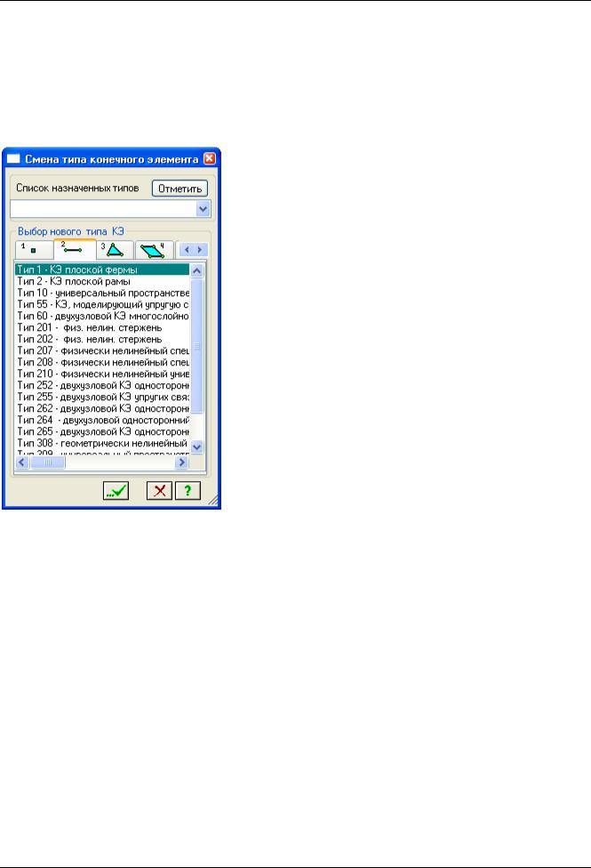Click the dialog's title bar icon
The width and height of the screenshot is (591, 868).
tap(13, 159)
